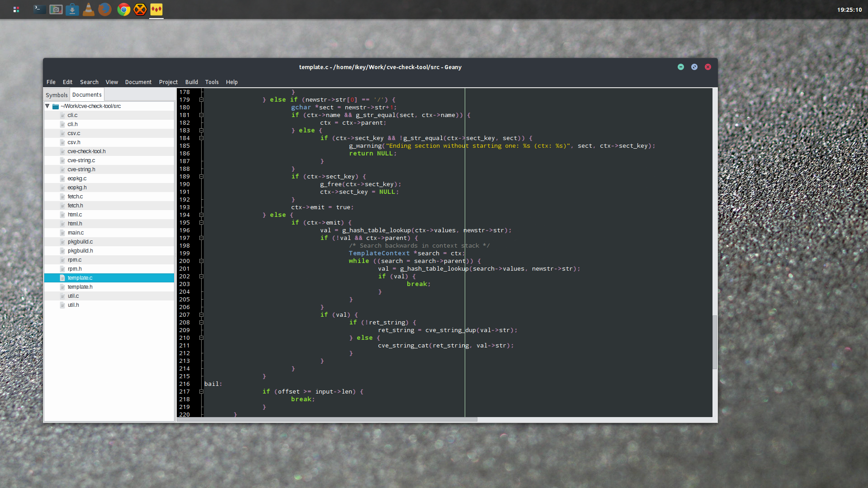Open the orange X app in panel
This screenshot has height=488, width=868.
point(140,9)
